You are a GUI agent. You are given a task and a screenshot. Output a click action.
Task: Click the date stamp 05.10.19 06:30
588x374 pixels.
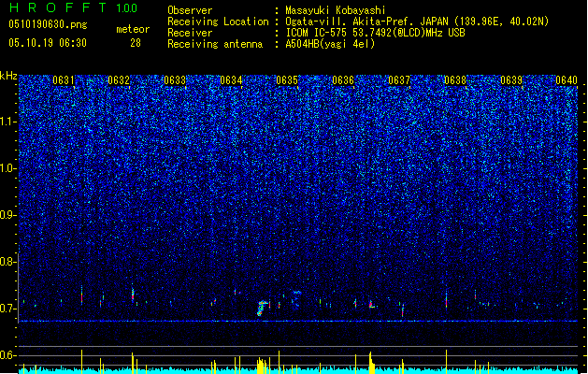[48, 43]
